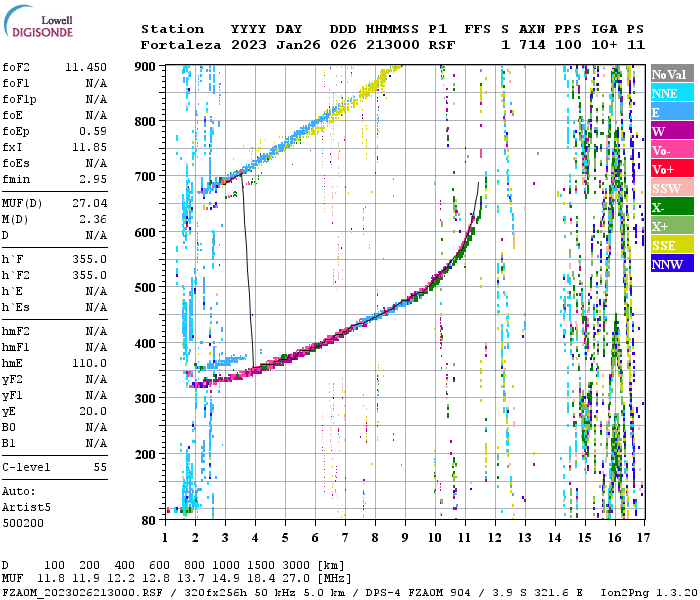The image size is (700, 600).
Task: Click the 500 km height axis label
Action: 145,288
